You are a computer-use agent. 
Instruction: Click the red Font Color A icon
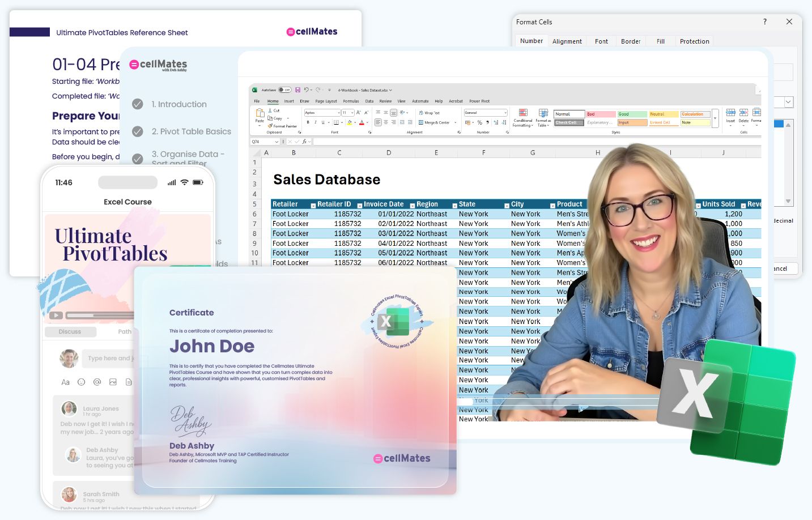point(362,122)
